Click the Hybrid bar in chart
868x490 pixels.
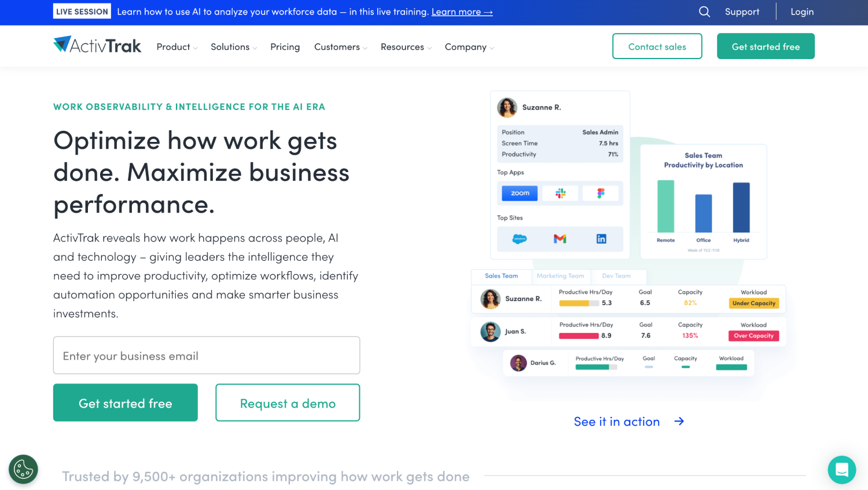[x=741, y=207]
